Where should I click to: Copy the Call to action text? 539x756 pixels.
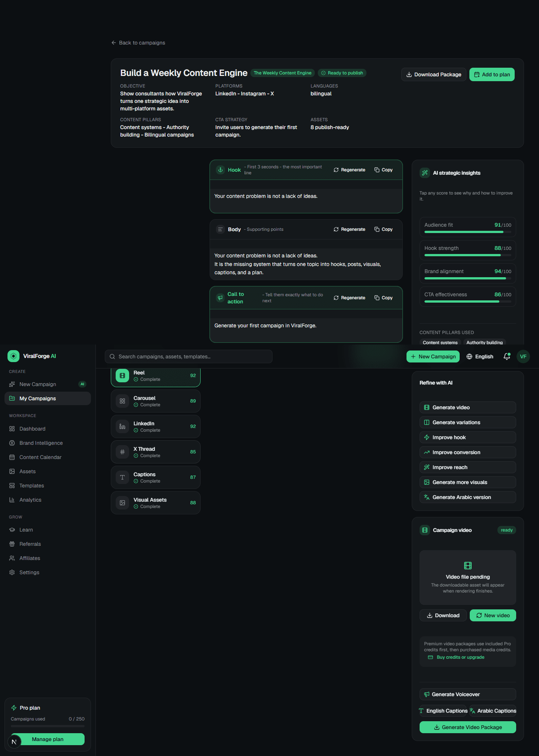pyautogui.click(x=384, y=298)
